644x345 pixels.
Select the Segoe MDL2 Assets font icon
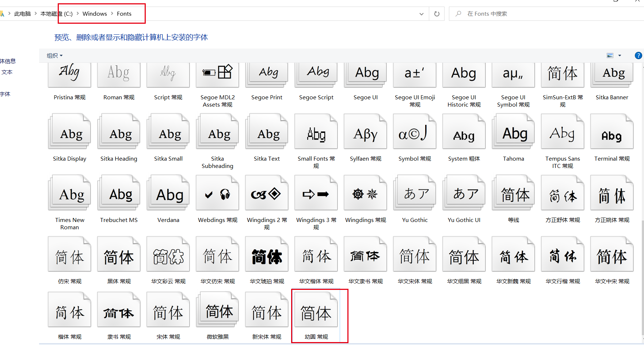coord(217,75)
